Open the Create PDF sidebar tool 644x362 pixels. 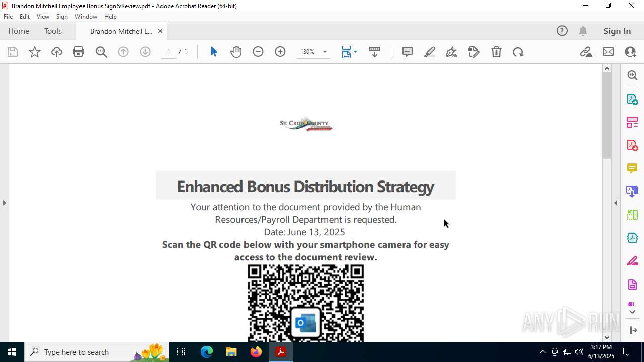click(632, 145)
